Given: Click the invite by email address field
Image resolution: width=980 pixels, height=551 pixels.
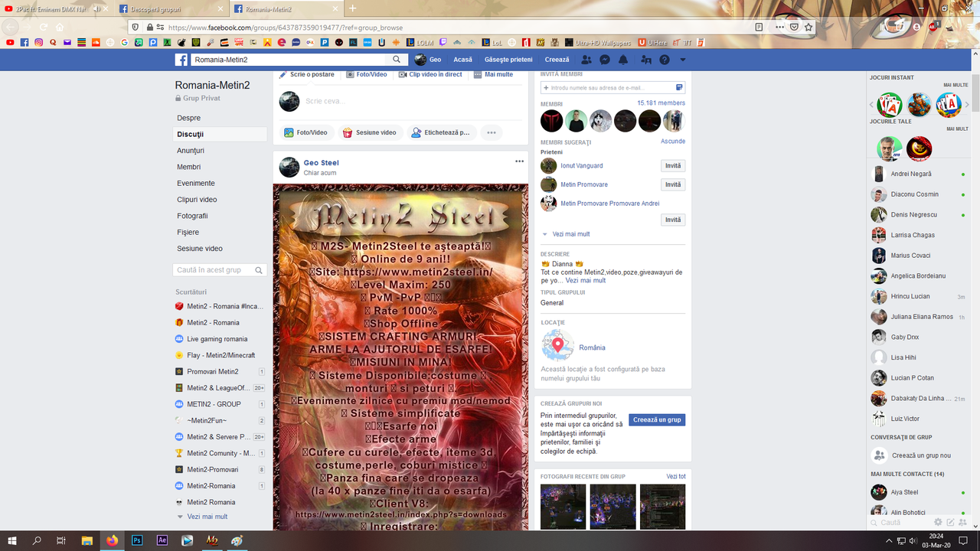Looking at the screenshot, I should coord(612,88).
